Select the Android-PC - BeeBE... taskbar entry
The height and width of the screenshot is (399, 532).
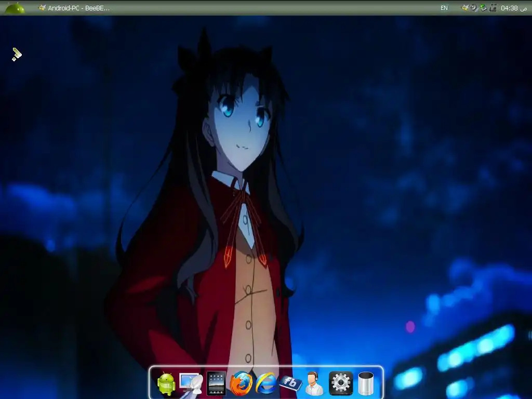pyautogui.click(x=74, y=8)
